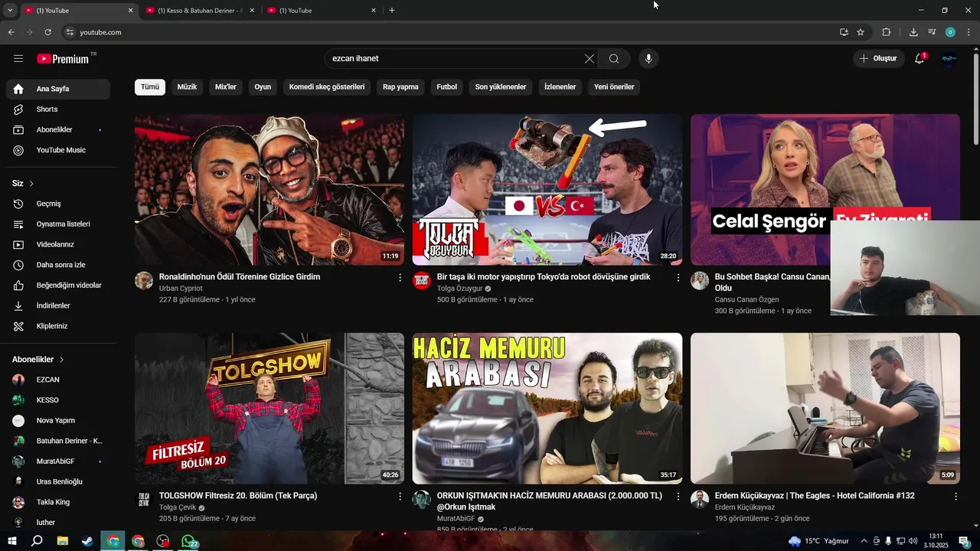Click the Oluştur create button
Screen dimensions: 980x551
point(877,58)
